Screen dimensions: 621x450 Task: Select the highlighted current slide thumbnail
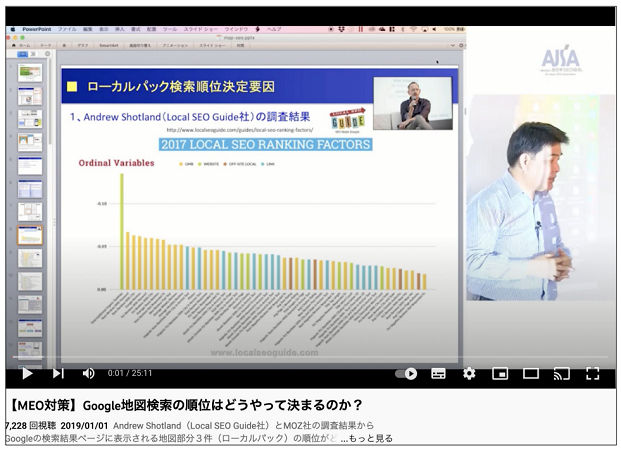point(30,235)
